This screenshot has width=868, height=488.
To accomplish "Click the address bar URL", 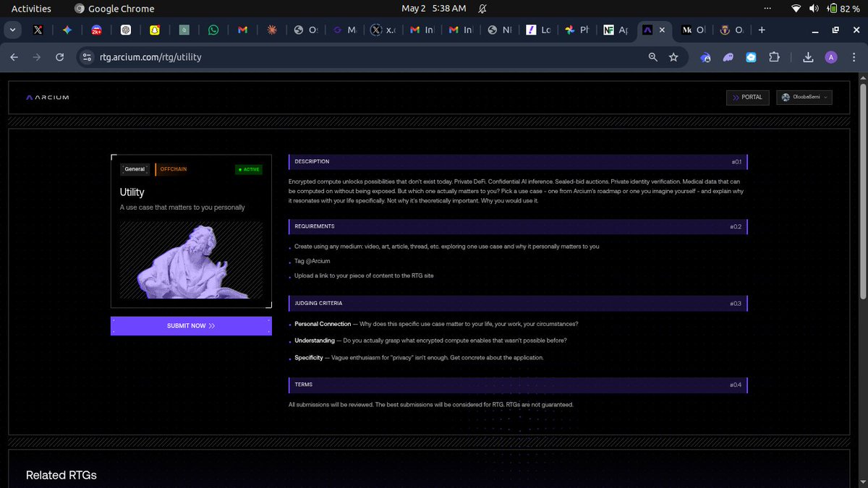I will click(151, 57).
